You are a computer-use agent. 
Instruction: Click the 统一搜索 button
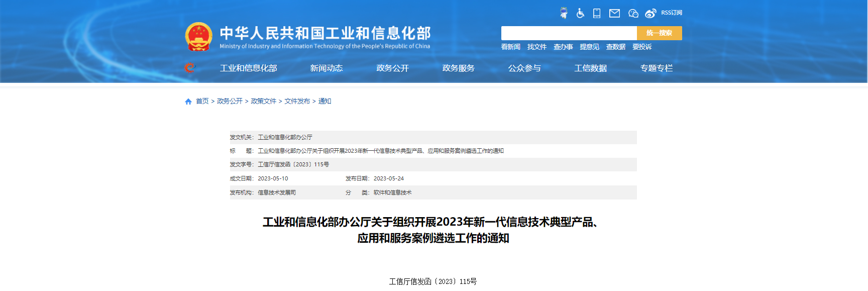pyautogui.click(x=659, y=33)
